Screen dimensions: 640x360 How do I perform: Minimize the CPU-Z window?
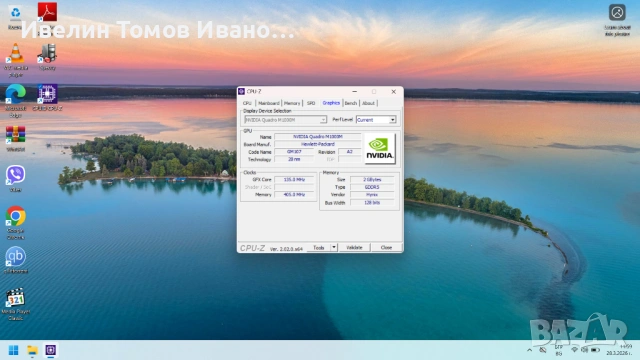pyautogui.click(x=354, y=91)
